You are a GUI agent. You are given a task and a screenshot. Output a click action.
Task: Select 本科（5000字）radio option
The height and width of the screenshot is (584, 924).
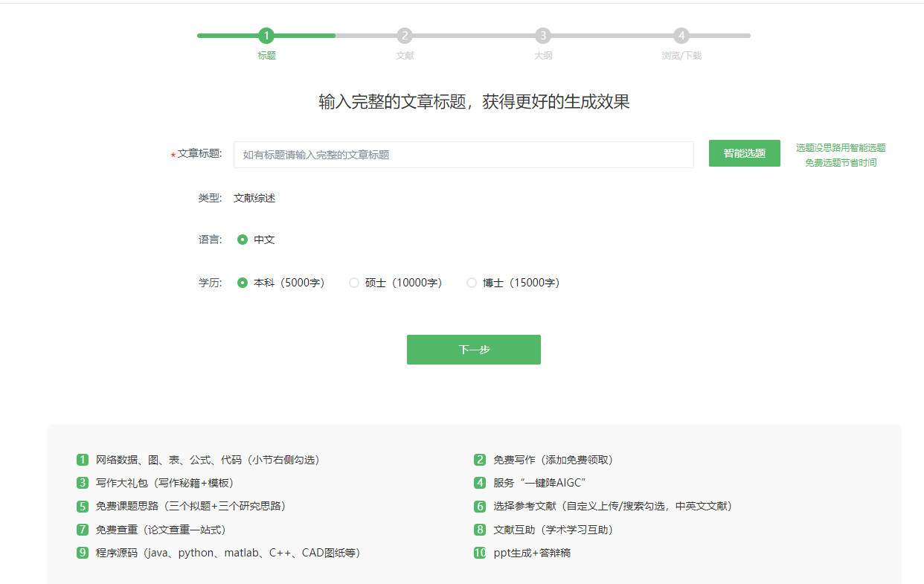pyautogui.click(x=243, y=283)
